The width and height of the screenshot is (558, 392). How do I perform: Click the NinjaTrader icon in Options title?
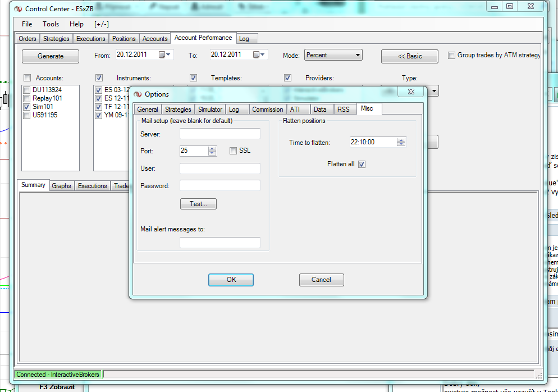(138, 94)
